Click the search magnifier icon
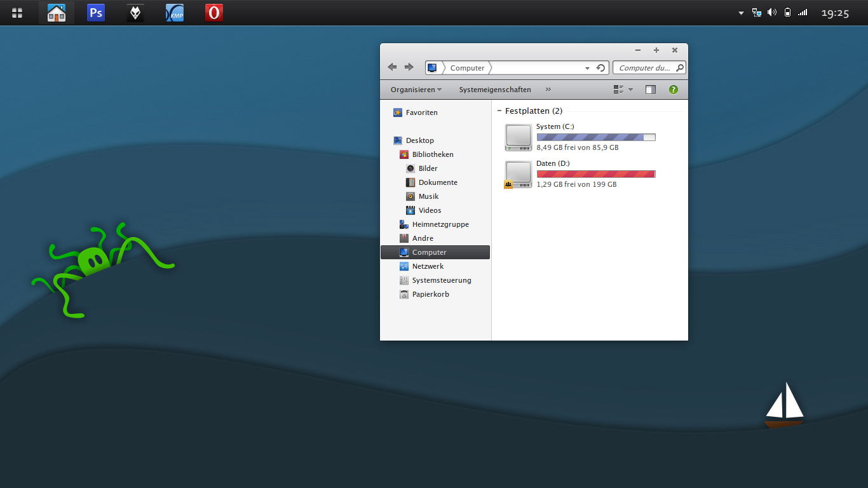This screenshot has height=488, width=868. coord(679,68)
